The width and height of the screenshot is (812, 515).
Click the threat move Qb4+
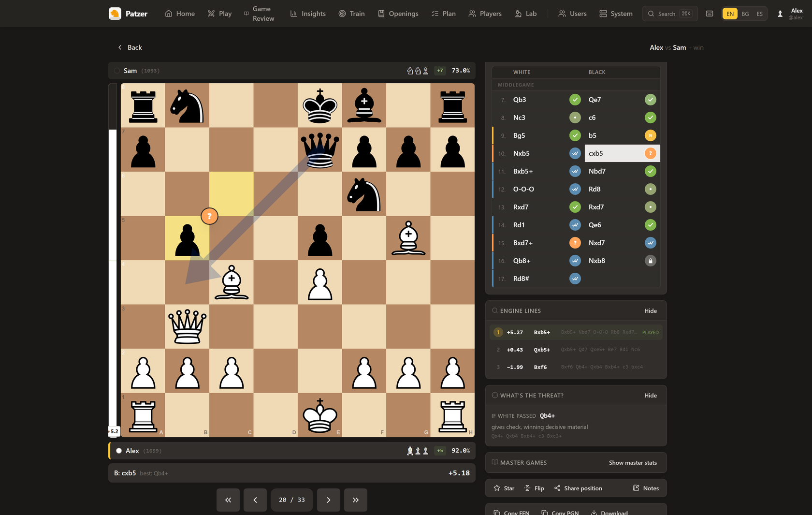(547, 416)
